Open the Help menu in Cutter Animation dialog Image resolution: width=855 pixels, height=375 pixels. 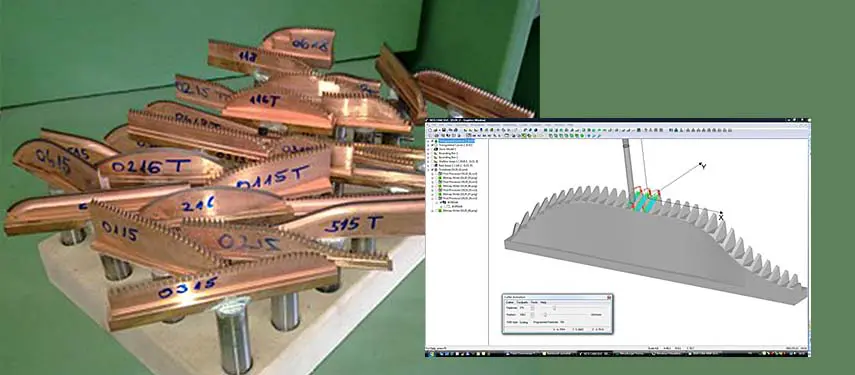543,303
